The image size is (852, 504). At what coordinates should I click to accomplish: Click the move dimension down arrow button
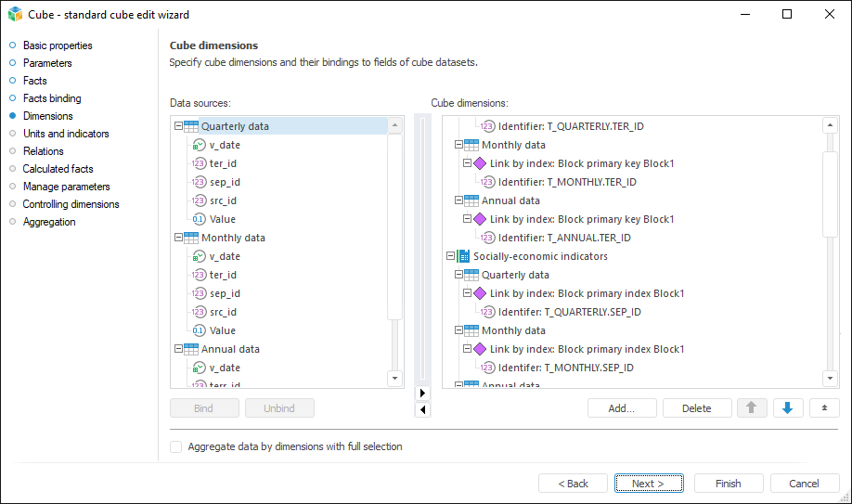(x=788, y=408)
